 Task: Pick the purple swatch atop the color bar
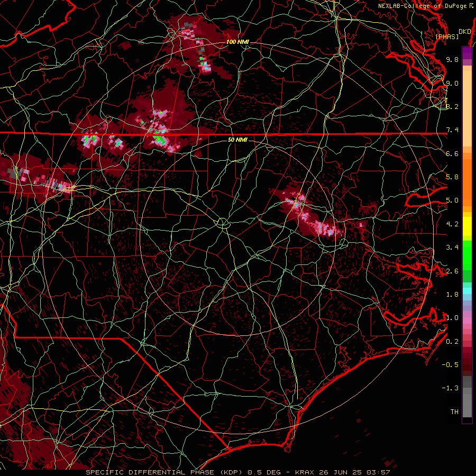tap(467, 53)
